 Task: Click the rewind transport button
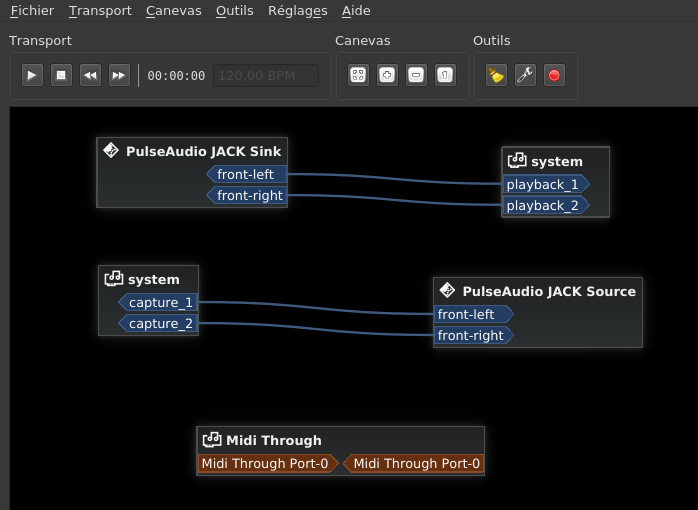tap(90, 75)
